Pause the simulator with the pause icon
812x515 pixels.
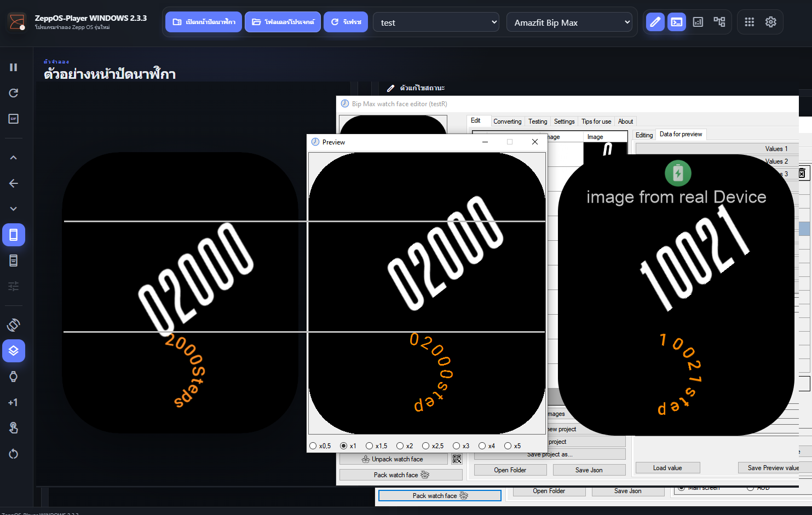(x=14, y=67)
